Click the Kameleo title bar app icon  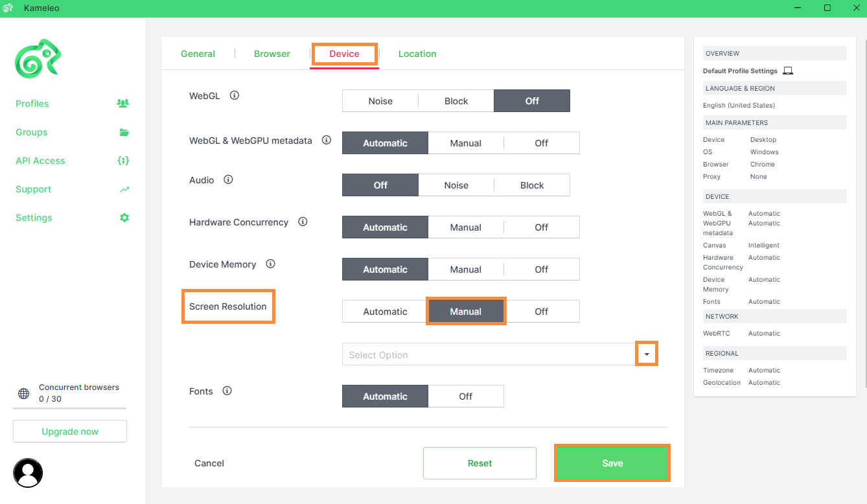[x=8, y=8]
